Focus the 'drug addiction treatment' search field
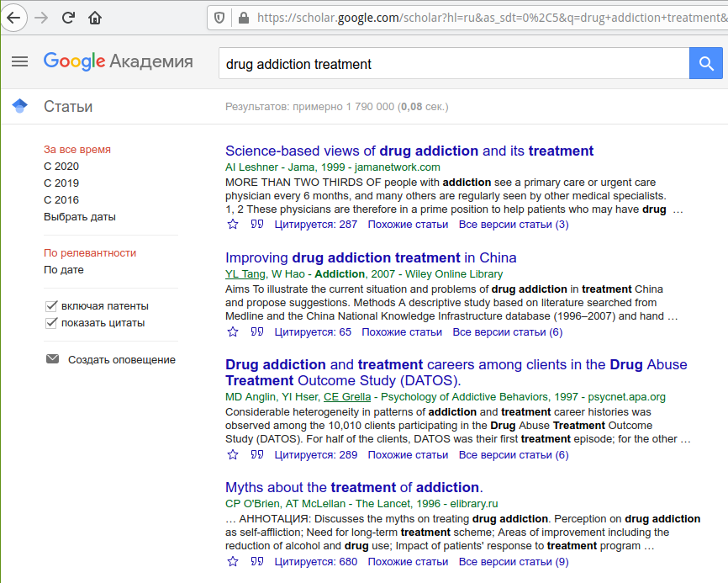 click(x=454, y=63)
